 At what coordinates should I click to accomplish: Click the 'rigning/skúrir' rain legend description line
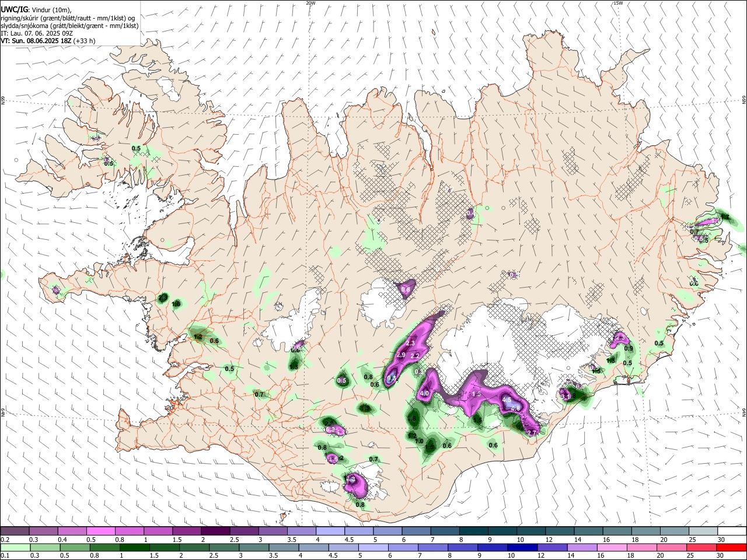(68, 18)
